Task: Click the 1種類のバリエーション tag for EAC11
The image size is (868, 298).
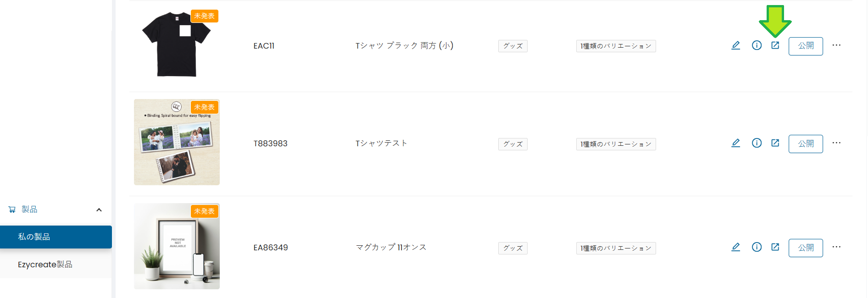Action: coord(616,46)
